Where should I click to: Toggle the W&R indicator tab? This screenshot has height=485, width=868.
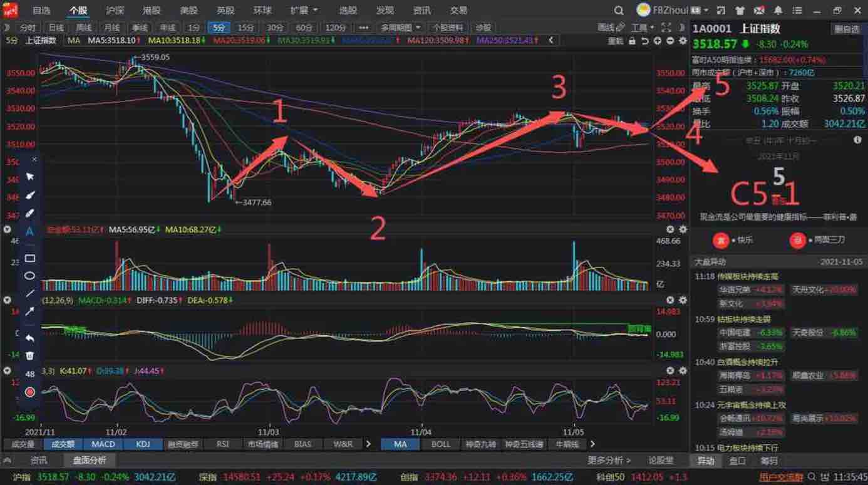(343, 444)
